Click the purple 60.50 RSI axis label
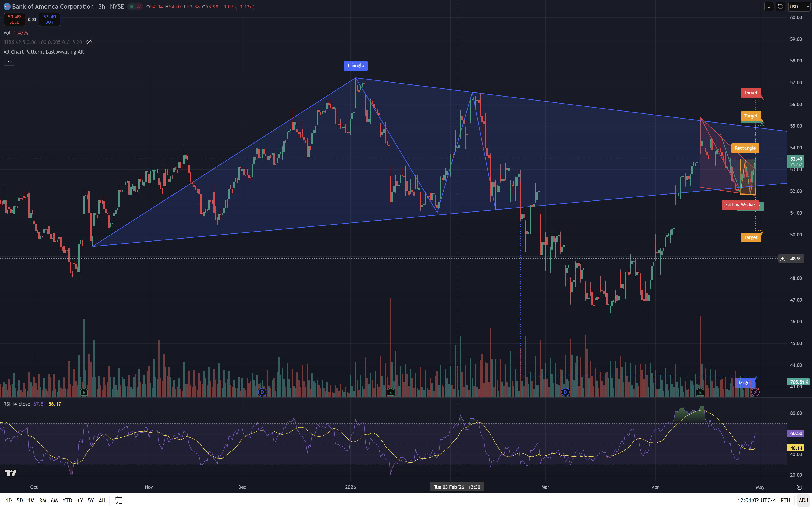812x508 pixels. pyautogui.click(x=796, y=433)
